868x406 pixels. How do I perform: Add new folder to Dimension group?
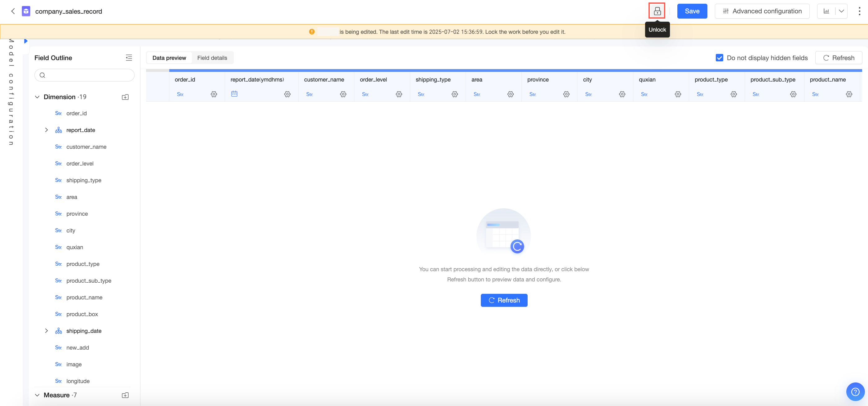tap(125, 97)
